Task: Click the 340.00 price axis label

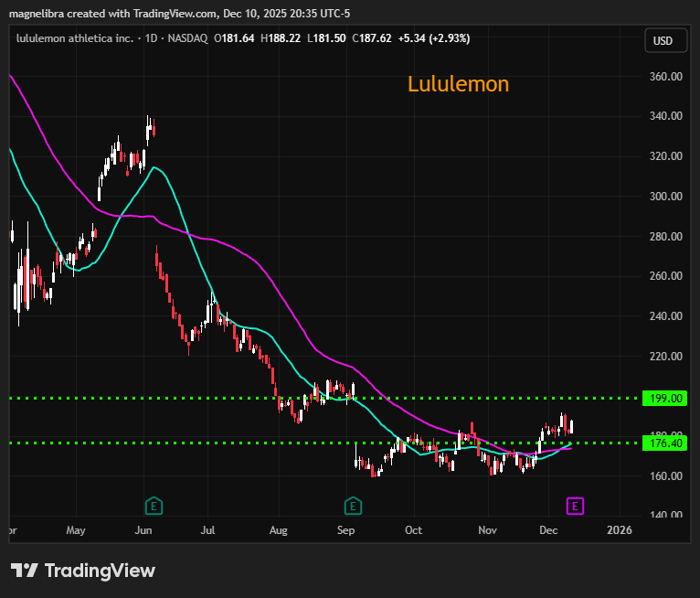Action: [x=665, y=116]
